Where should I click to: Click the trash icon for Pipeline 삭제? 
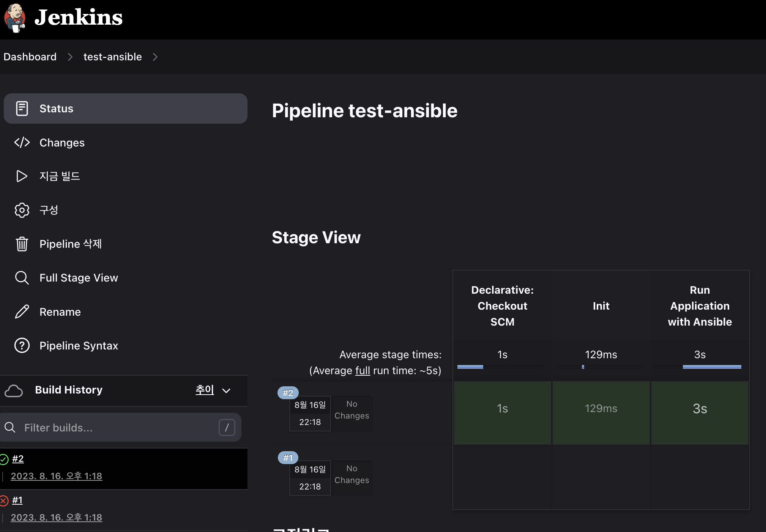click(22, 244)
